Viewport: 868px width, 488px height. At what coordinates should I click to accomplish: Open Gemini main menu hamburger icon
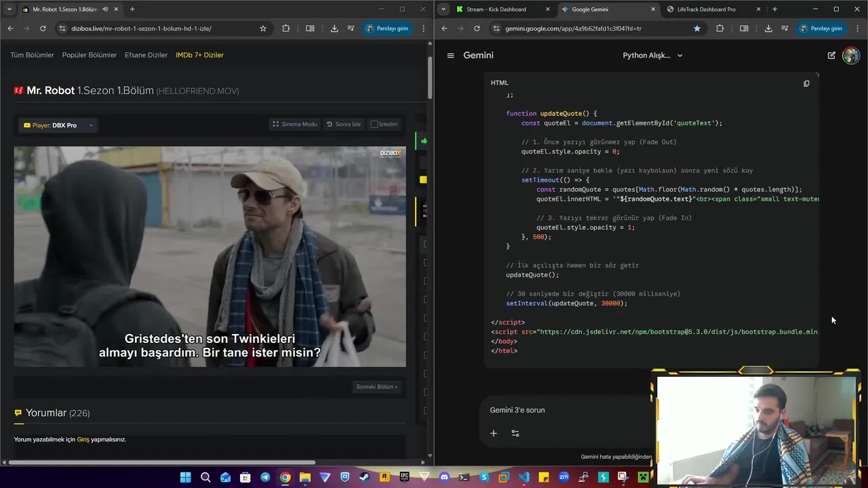point(450,56)
